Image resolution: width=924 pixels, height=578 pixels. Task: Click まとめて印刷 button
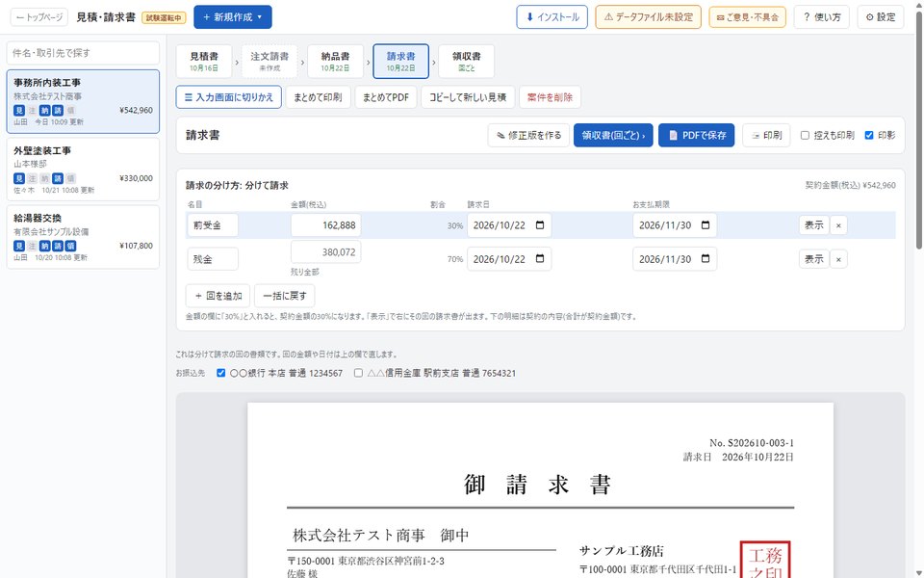click(319, 97)
